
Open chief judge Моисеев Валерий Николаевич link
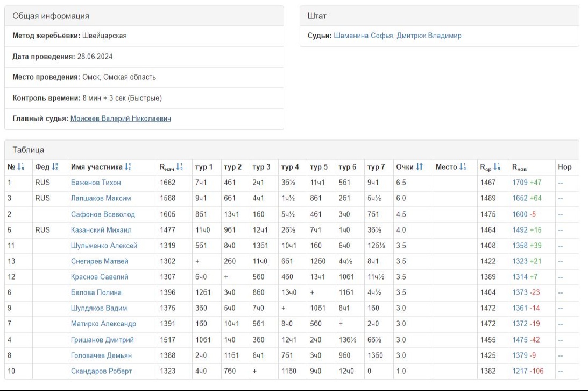tap(121, 118)
